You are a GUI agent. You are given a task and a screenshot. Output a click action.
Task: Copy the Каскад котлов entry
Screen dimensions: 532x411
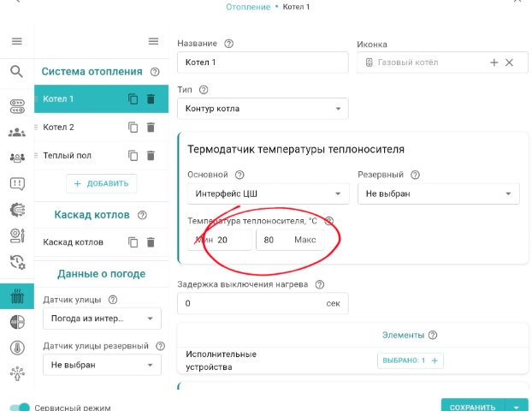click(x=133, y=242)
